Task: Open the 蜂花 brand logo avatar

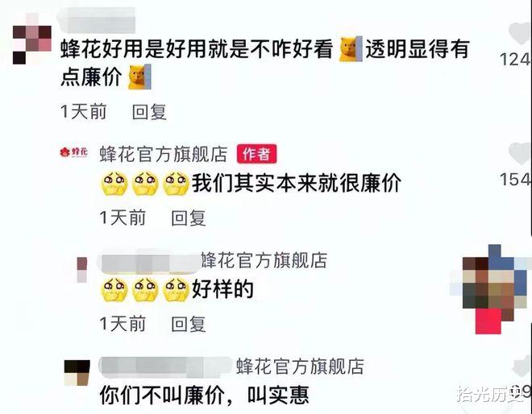Action: click(74, 152)
